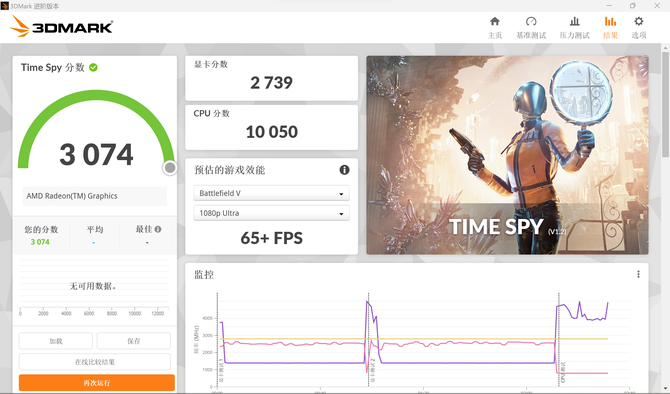Expand the Battlefield V game dropdown
Viewport: 670px width, 394px height.
(x=271, y=193)
